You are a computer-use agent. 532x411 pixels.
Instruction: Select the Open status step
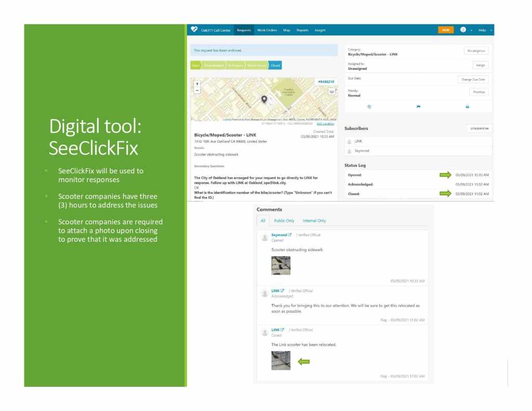195,65
